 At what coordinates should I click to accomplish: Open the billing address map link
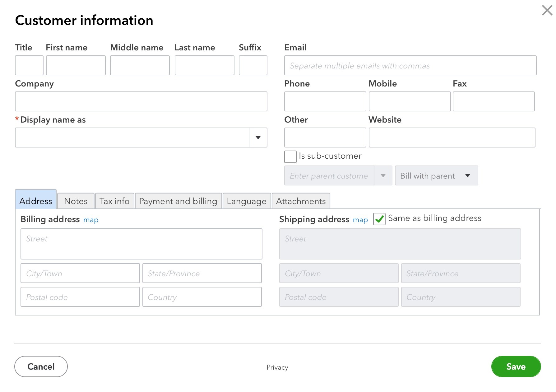[91, 220]
